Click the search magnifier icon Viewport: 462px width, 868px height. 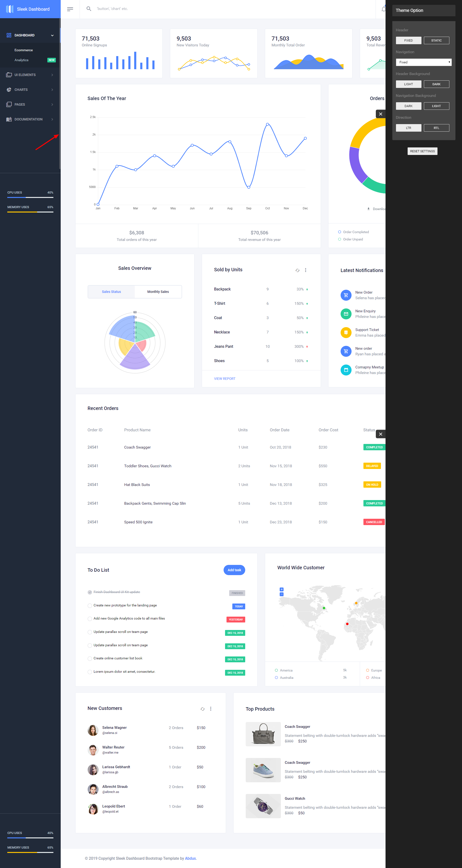coord(89,9)
